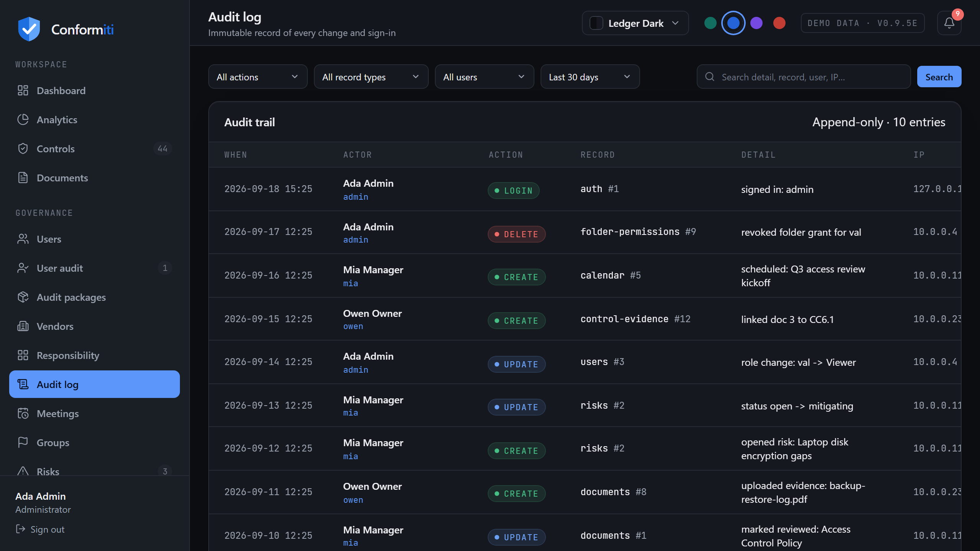Click the Audit log scroll icon
The width and height of the screenshot is (980, 551).
23,384
